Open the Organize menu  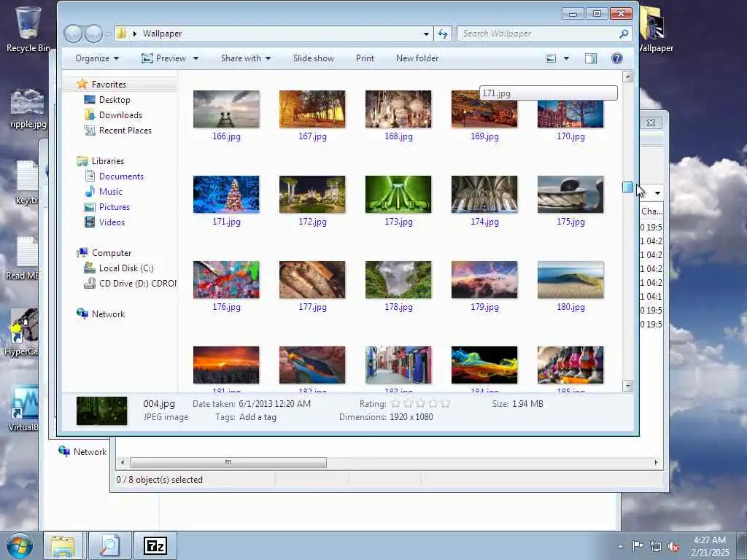[97, 58]
